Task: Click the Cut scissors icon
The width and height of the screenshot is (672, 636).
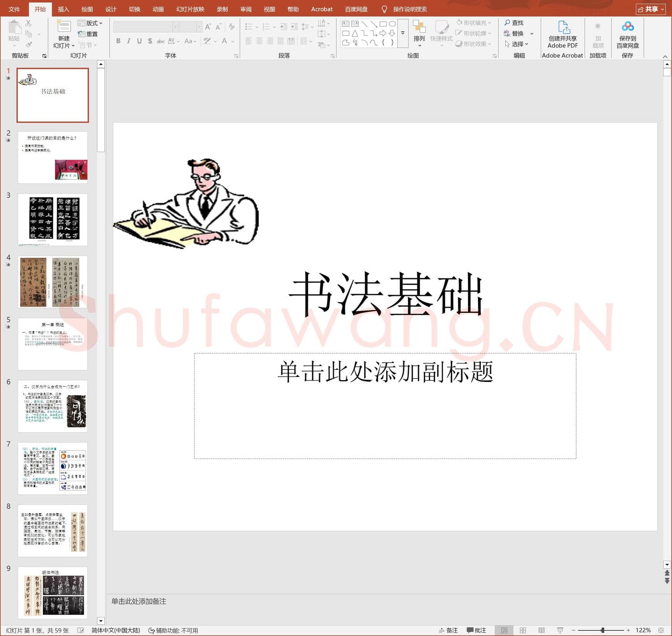Action: point(29,23)
